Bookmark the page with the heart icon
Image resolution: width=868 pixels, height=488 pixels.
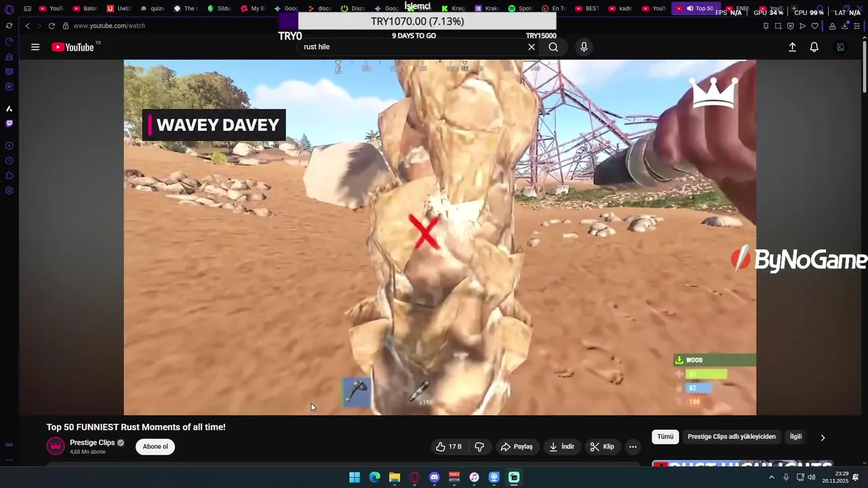[814, 26]
